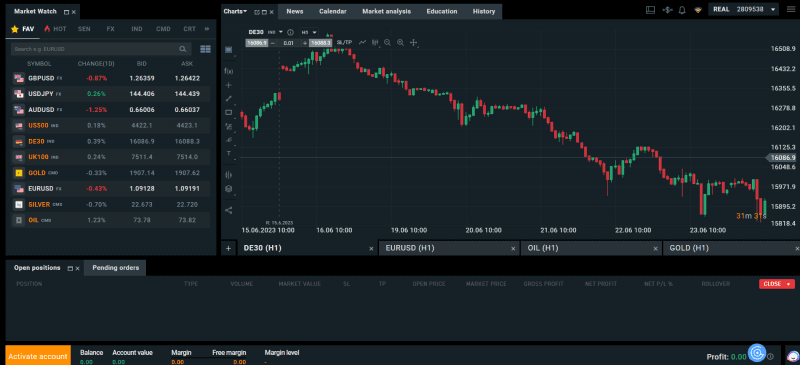Zoom out the chart with minus magnifier
Viewport: 800px width, 365px height.
(x=388, y=43)
